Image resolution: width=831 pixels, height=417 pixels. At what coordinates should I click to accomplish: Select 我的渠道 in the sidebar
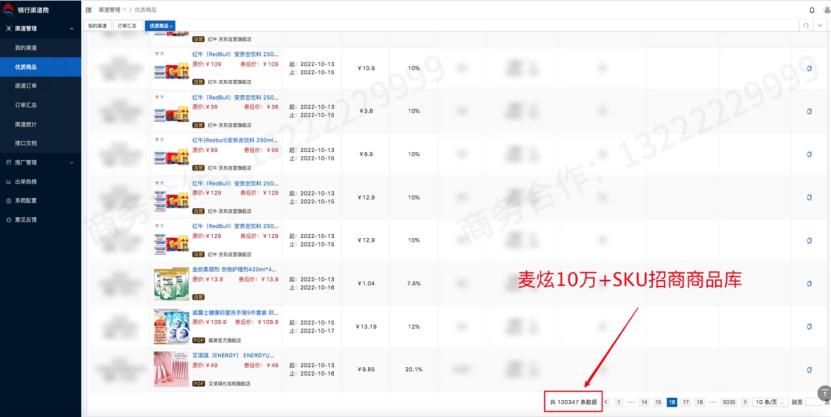pyautogui.click(x=40, y=48)
